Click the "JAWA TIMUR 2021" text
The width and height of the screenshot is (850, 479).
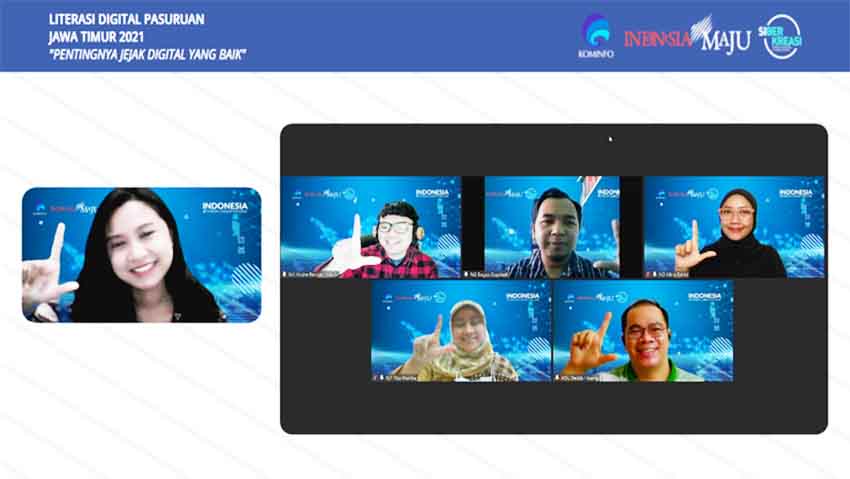click(96, 37)
